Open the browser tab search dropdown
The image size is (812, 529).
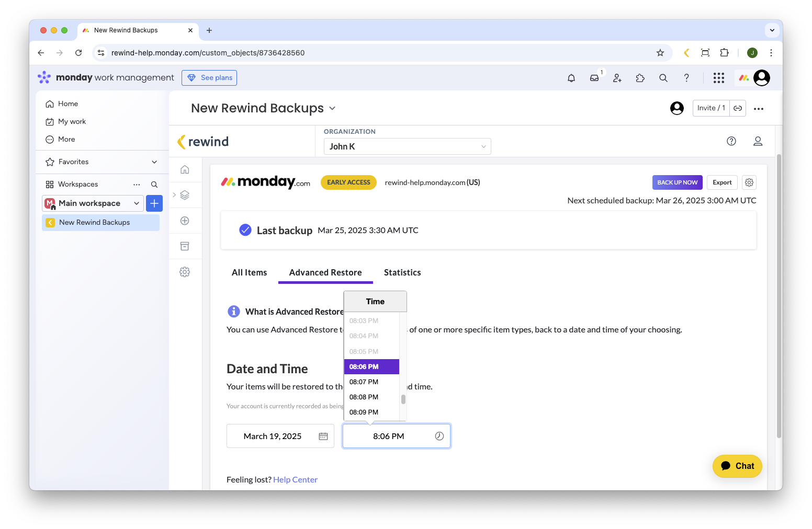tap(772, 30)
